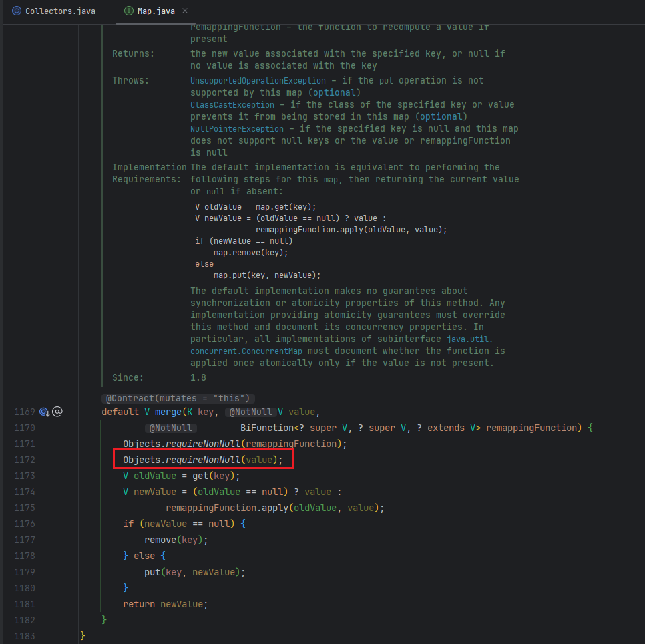
Task: Click the merge method name
Action: pyautogui.click(x=168, y=412)
